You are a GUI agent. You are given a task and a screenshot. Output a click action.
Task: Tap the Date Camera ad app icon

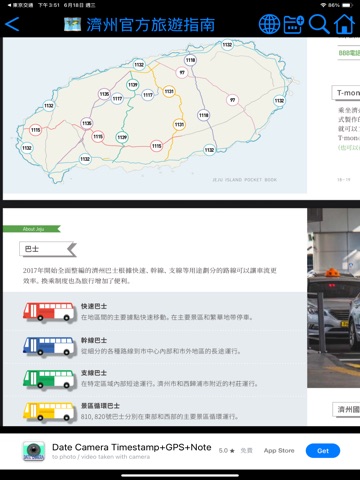click(x=34, y=451)
